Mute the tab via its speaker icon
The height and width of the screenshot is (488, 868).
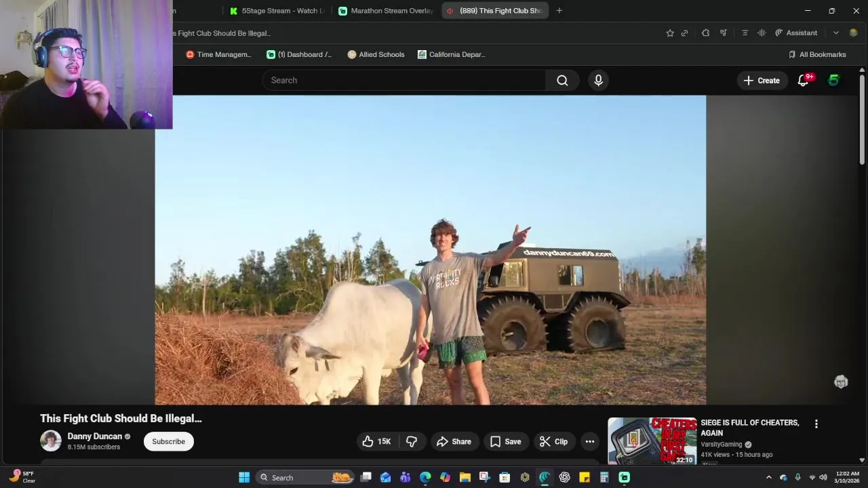pyautogui.click(x=450, y=11)
